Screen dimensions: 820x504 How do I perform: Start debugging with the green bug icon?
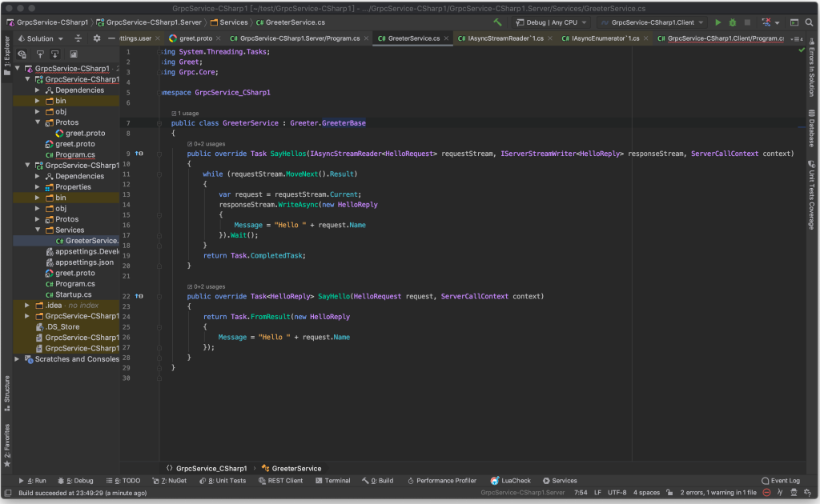click(733, 22)
